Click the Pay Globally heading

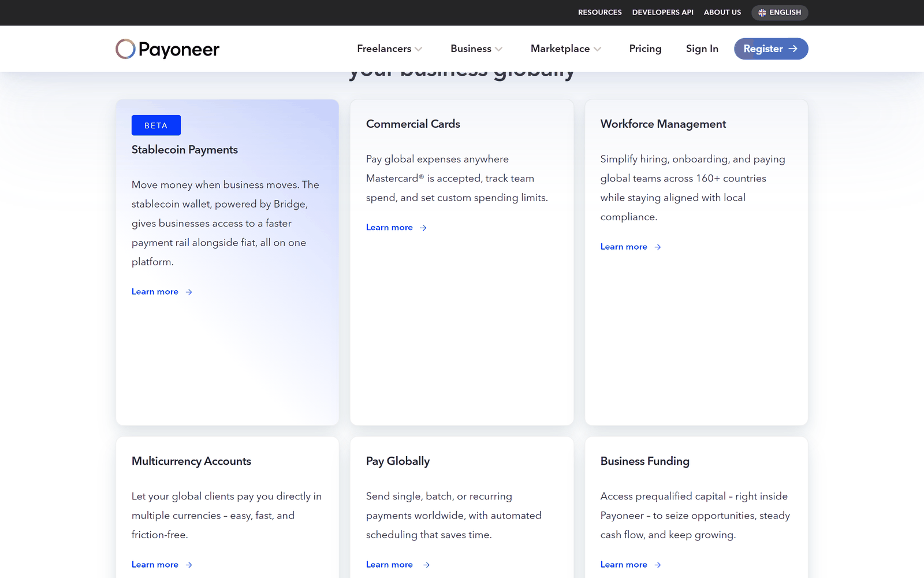coord(398,461)
